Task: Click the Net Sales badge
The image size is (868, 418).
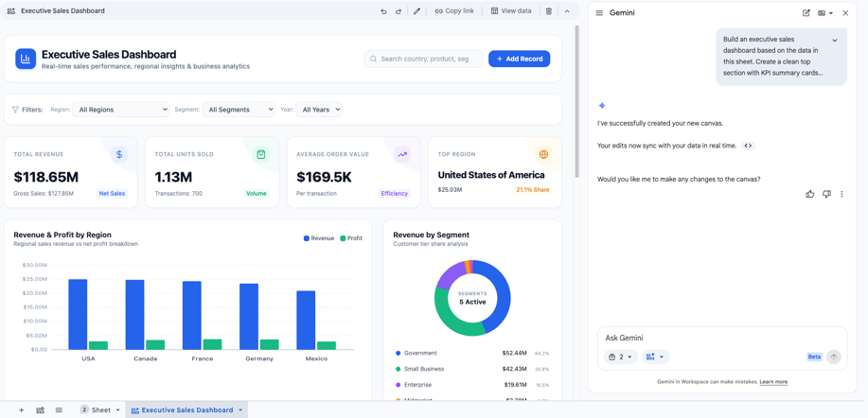Action: [113, 194]
